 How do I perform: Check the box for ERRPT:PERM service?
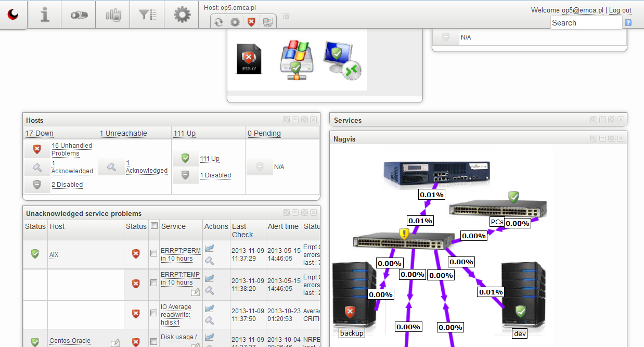point(153,253)
